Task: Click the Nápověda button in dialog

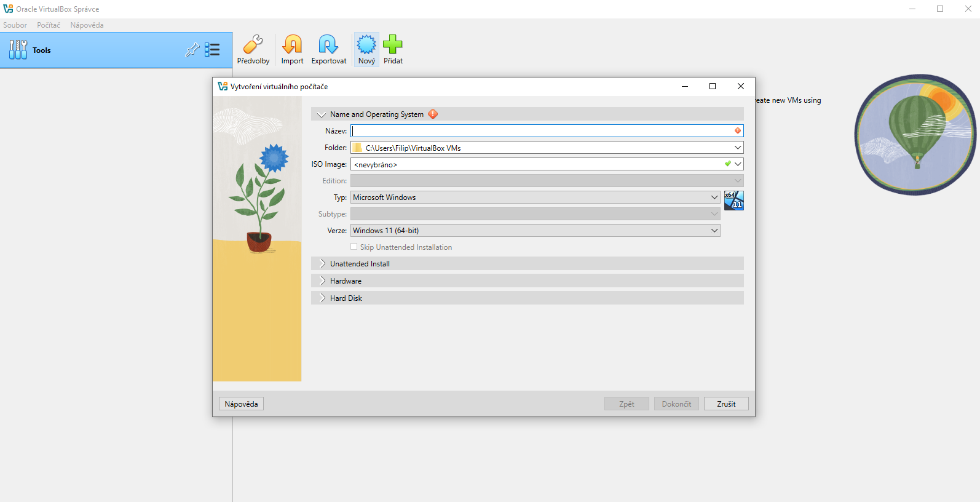Action: (241, 404)
